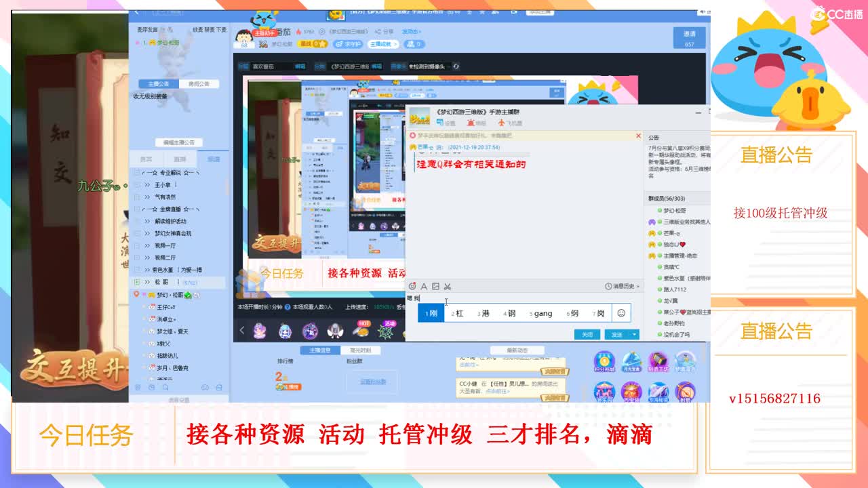The height and width of the screenshot is (488, 868).
Task: Open the 制造工坊 activity icon
Action: pos(658,363)
